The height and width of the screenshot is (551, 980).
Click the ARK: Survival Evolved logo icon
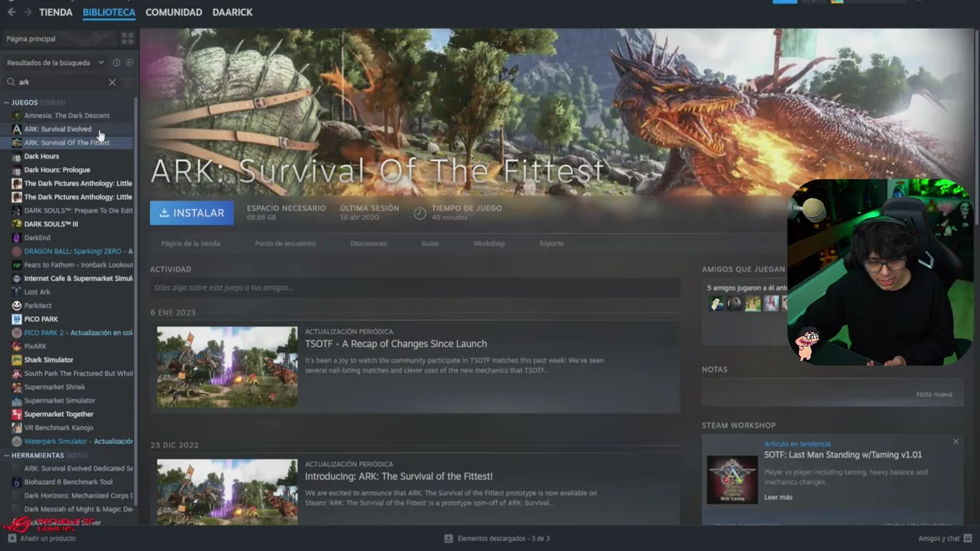tap(17, 129)
